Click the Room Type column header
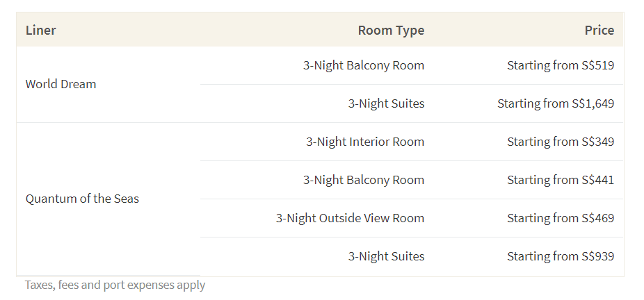644x300 pixels. point(391,30)
